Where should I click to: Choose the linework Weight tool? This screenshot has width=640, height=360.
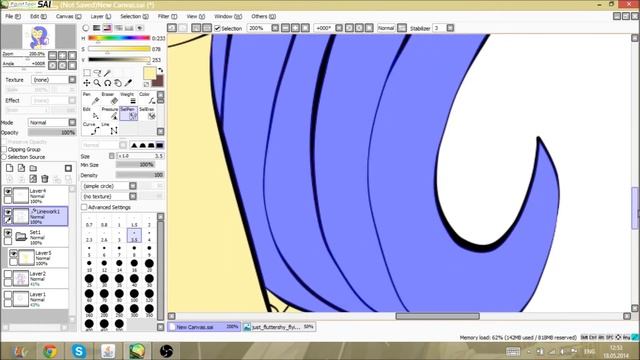(x=129, y=98)
